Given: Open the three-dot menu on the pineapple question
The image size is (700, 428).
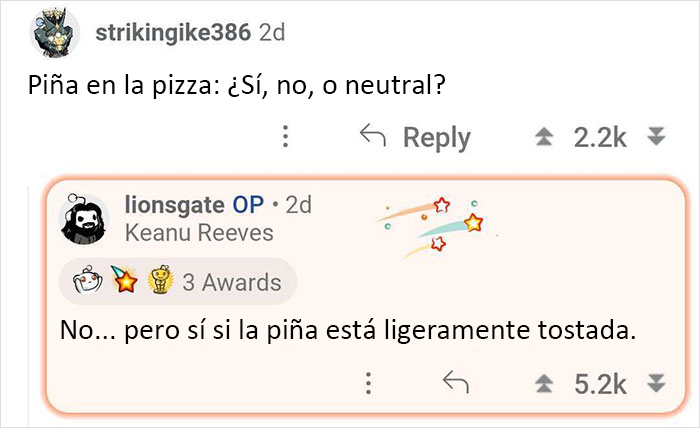Looking at the screenshot, I should tap(285, 137).
